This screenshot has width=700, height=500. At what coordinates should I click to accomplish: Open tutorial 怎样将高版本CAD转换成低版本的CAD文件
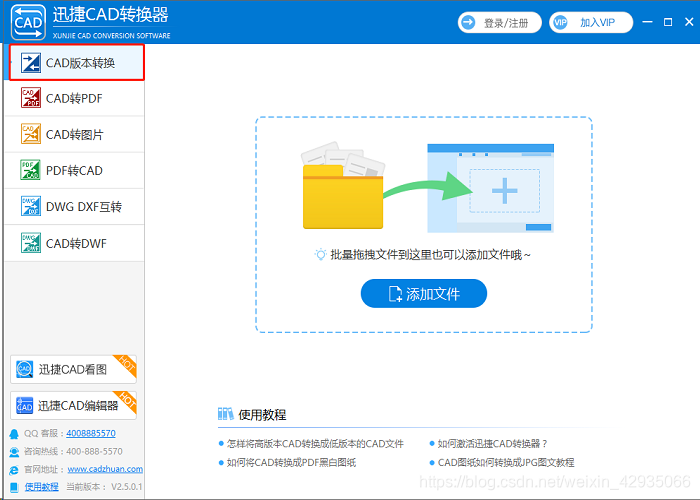click(x=315, y=443)
